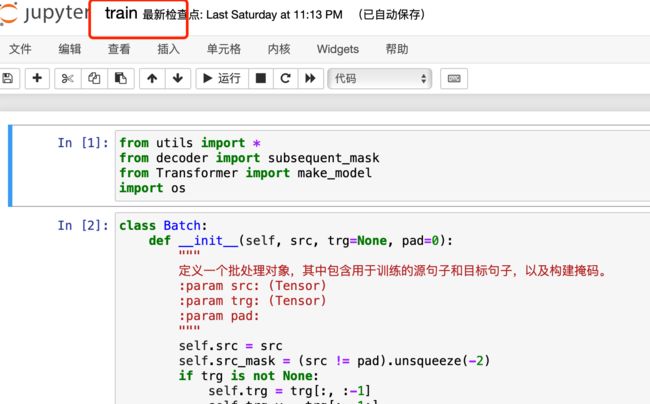This screenshot has height=404, width=650.
Task: Paste cells below icon
Action: point(121,78)
